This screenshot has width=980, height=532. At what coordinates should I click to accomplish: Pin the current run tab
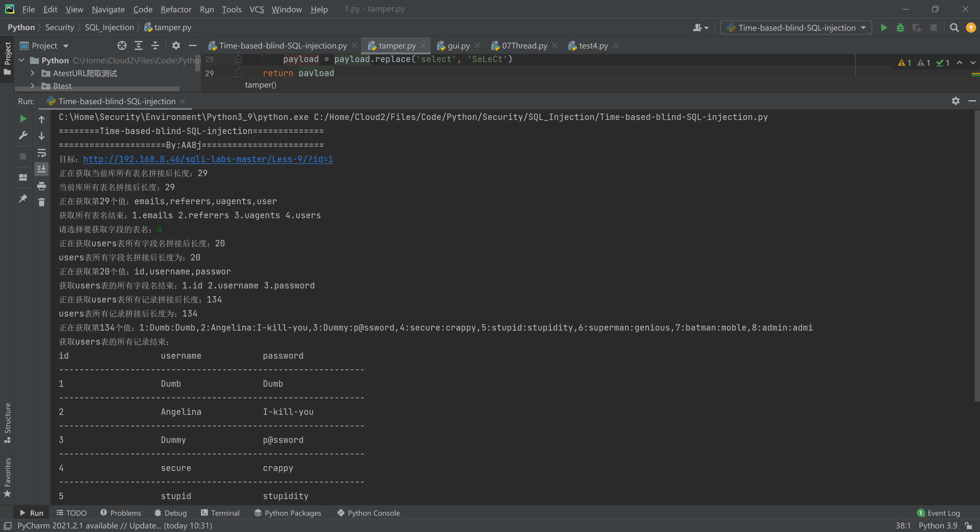tap(23, 198)
